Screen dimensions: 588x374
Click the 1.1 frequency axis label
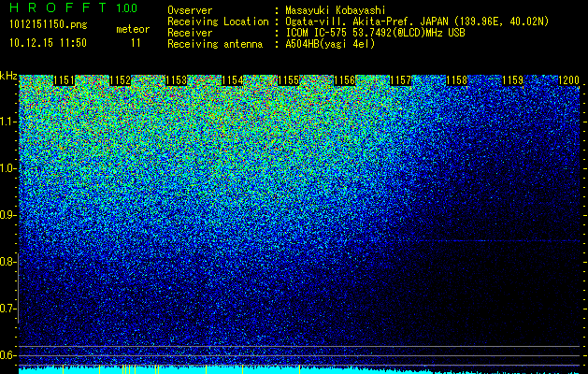click(7, 122)
